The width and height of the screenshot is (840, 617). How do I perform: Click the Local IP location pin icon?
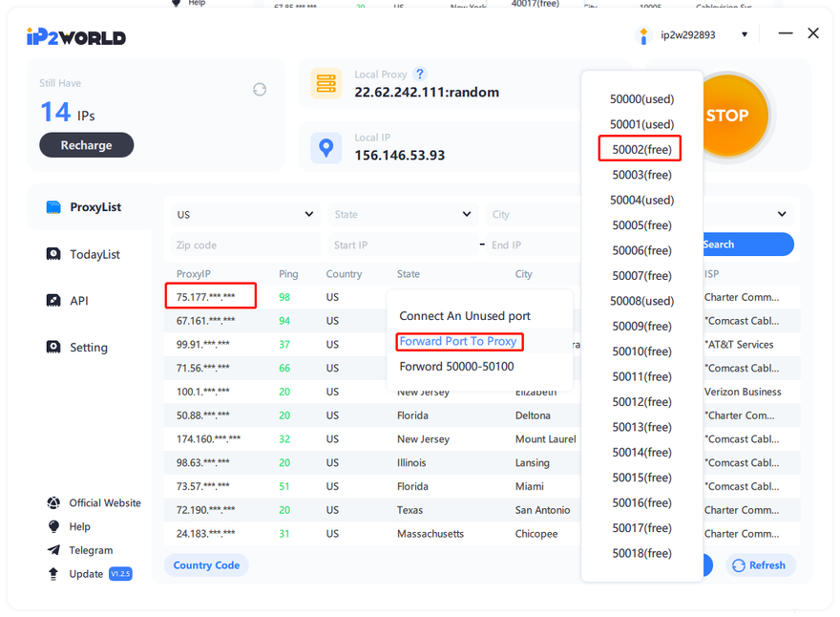tap(326, 148)
